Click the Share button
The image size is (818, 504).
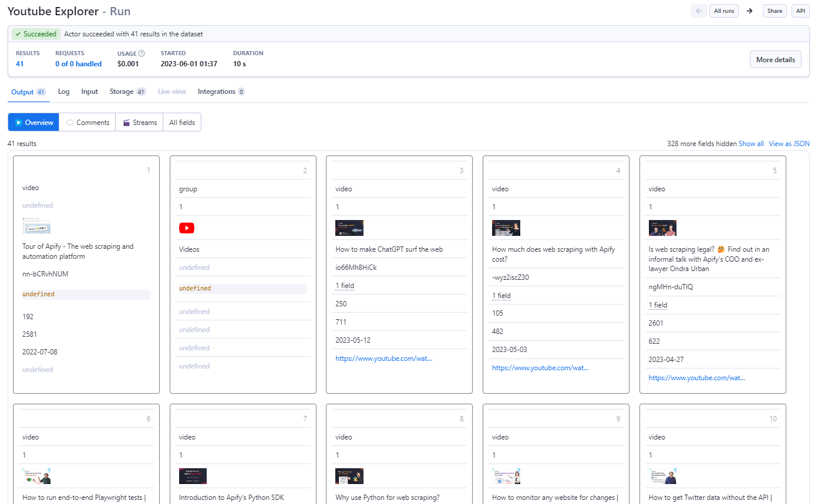pos(775,11)
